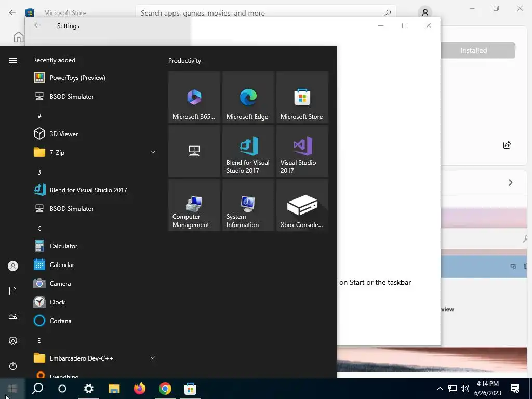Screen dimensions: 532x399
Task: Switch to Settings on the taskbar
Action: point(88,389)
